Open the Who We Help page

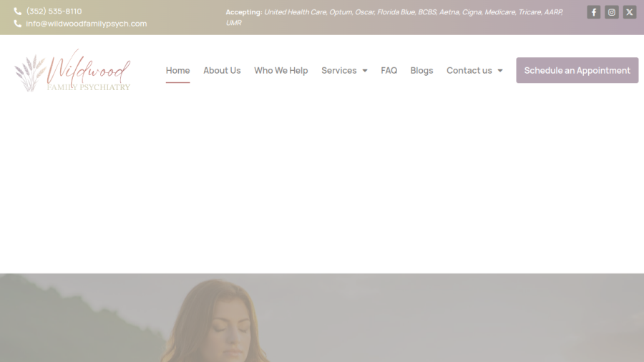[x=281, y=71]
